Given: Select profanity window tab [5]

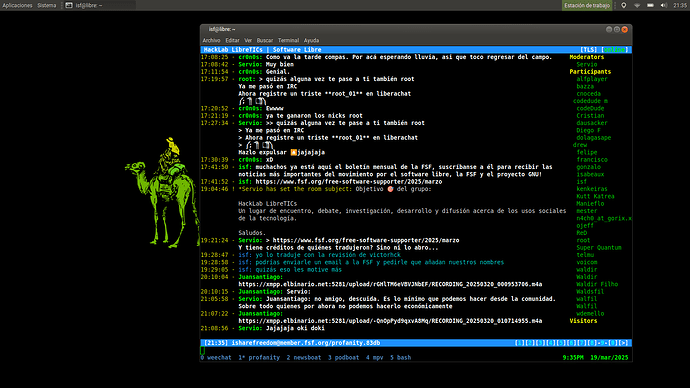Looking at the screenshot, I should (561, 343).
